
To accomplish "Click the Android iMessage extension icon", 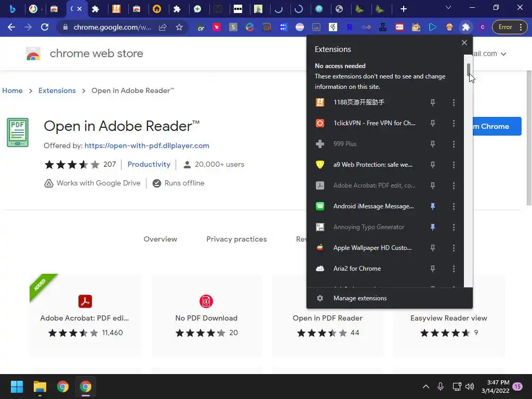I will [320, 206].
